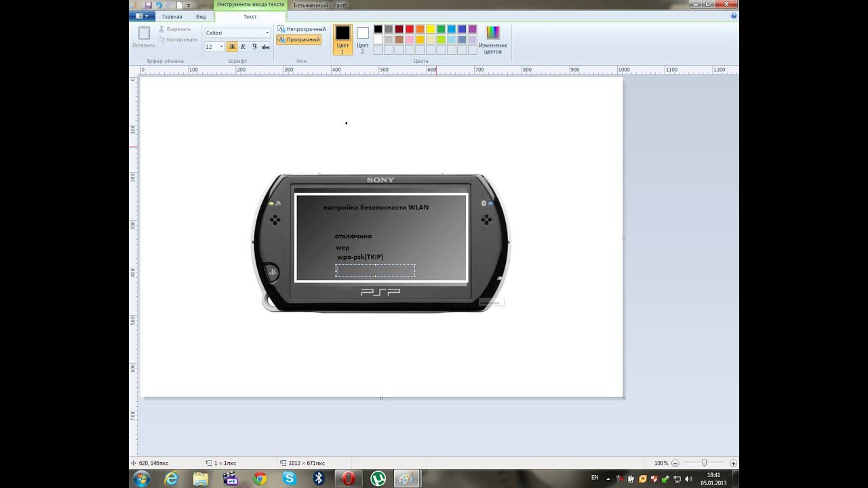Toggle strikethrough abc formatting
Viewport: 868px width, 488px height.
[266, 47]
